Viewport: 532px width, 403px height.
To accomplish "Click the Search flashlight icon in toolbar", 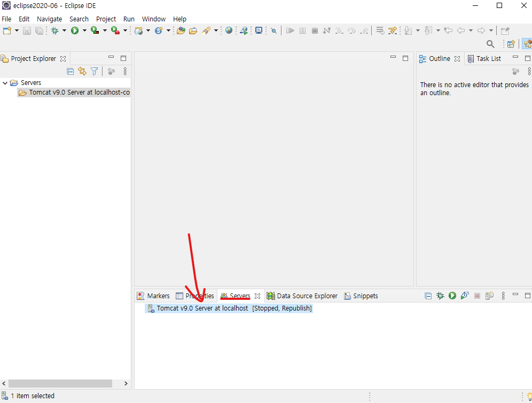I will 206,30.
